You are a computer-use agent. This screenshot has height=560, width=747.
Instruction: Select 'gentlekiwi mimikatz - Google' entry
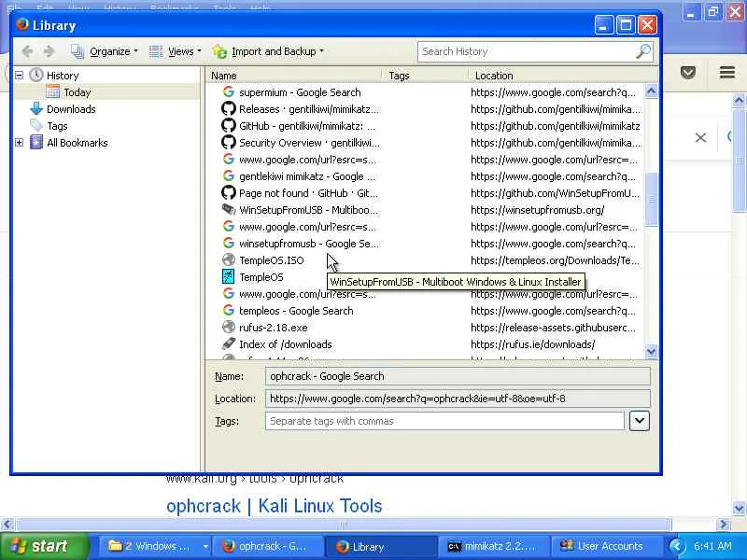point(307,176)
